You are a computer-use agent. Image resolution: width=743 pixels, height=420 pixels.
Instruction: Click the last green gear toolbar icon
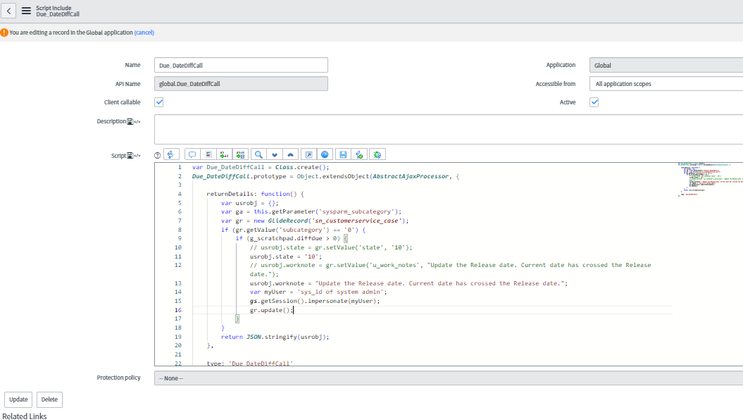point(378,155)
